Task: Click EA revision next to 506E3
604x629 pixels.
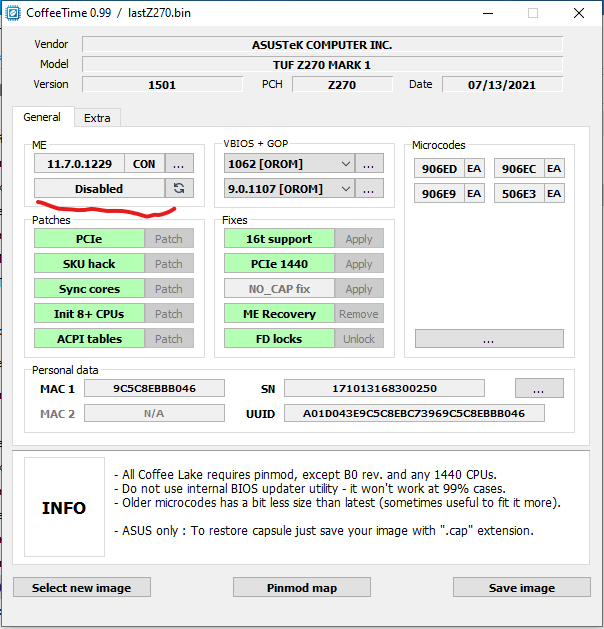Action: [554, 193]
